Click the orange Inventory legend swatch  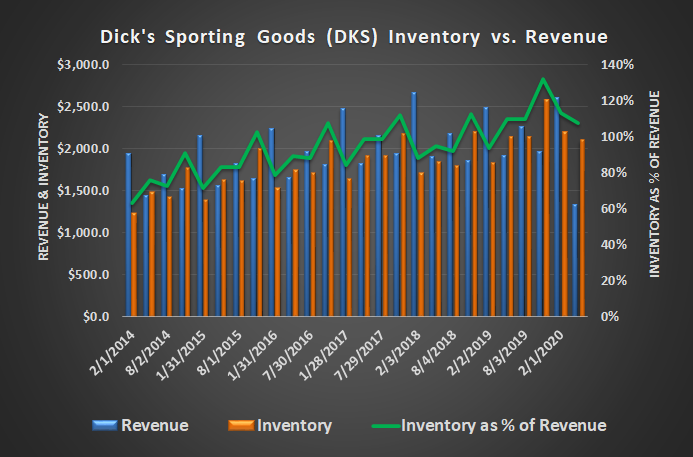pyautogui.click(x=238, y=425)
